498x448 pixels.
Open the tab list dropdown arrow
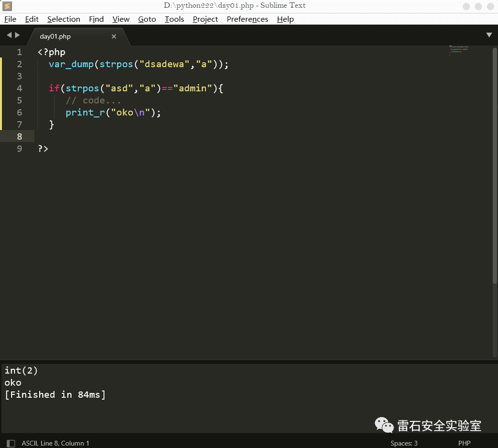pyautogui.click(x=489, y=35)
